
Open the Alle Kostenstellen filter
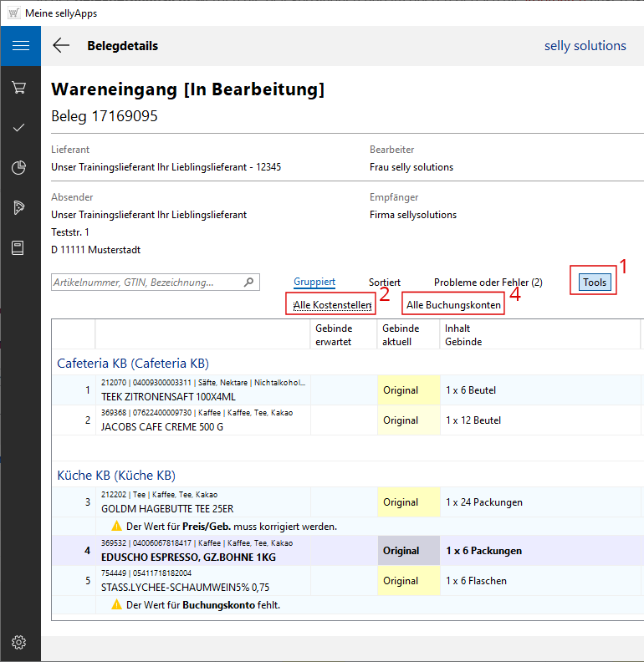tap(332, 306)
